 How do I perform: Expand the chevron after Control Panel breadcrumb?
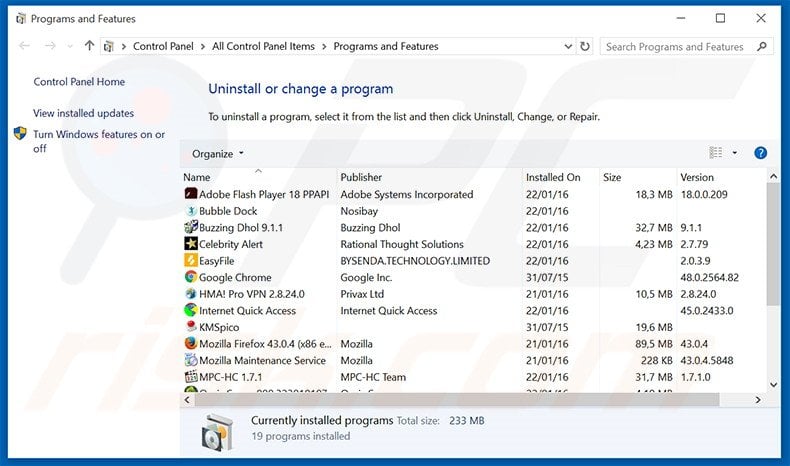[x=203, y=46]
